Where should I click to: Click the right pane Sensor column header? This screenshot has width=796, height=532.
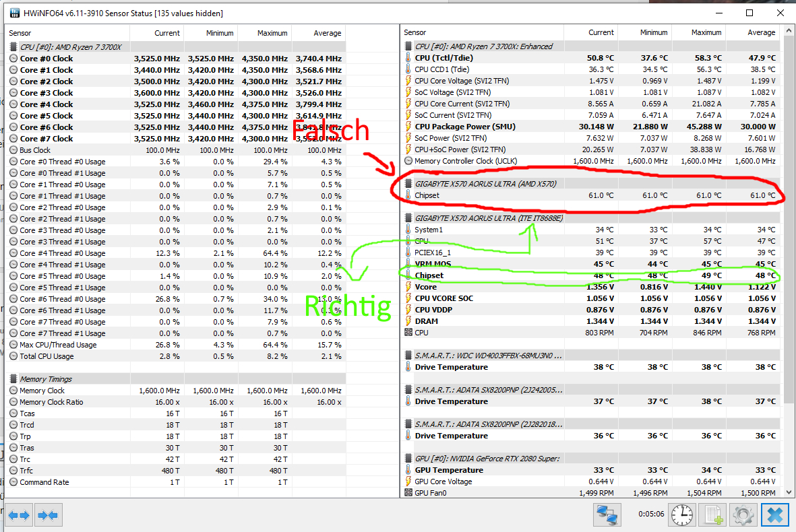[x=483, y=32]
